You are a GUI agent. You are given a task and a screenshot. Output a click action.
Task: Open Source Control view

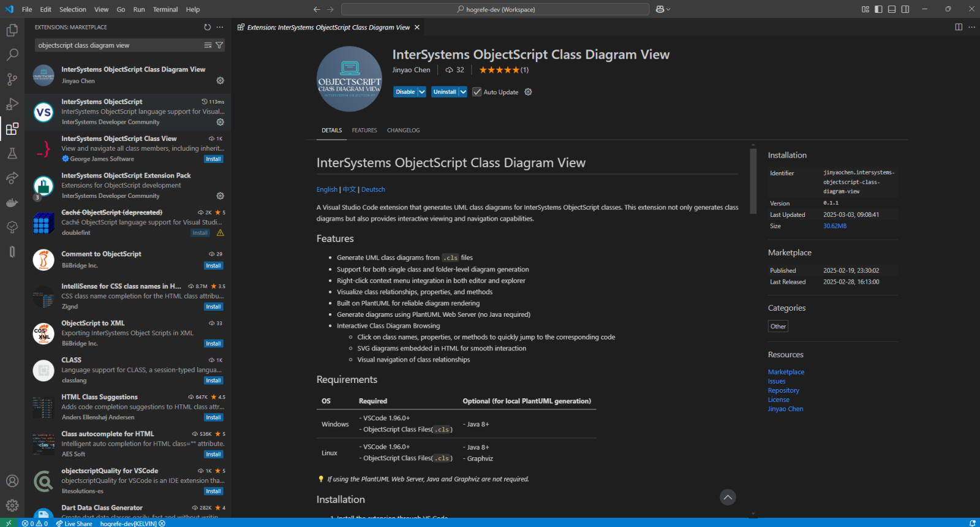12,80
